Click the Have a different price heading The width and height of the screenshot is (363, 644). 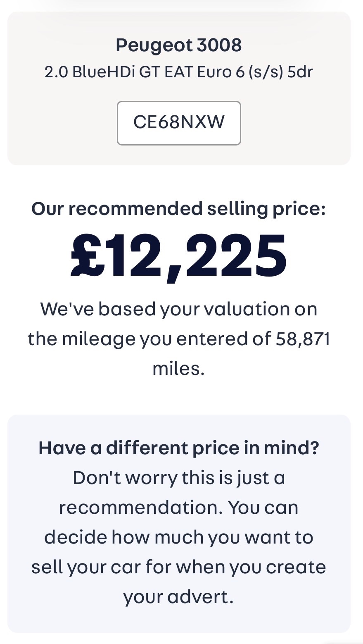[x=179, y=448]
